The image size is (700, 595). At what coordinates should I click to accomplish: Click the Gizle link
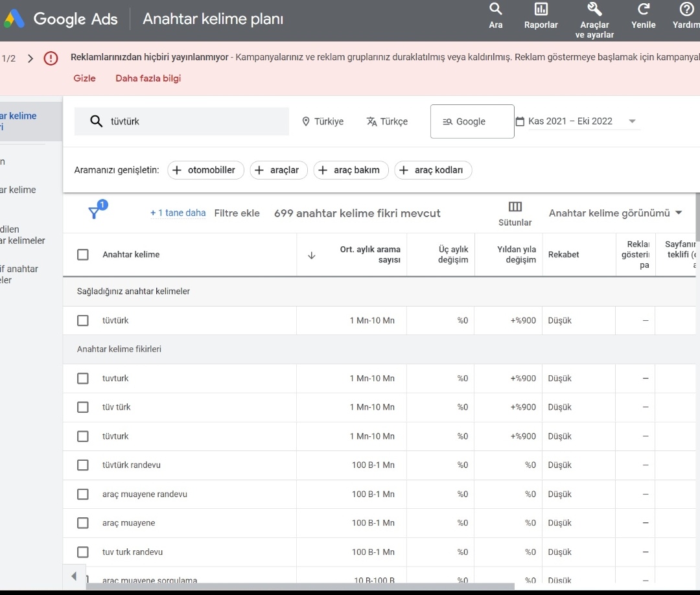click(x=84, y=78)
